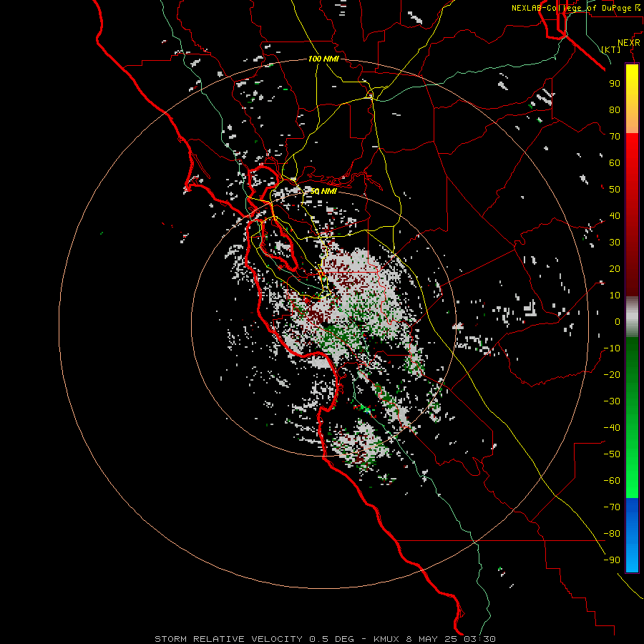Image resolution: width=644 pixels, height=644 pixels.
Task: Click the "[KT]" units label above the scale
Action: 611,49
